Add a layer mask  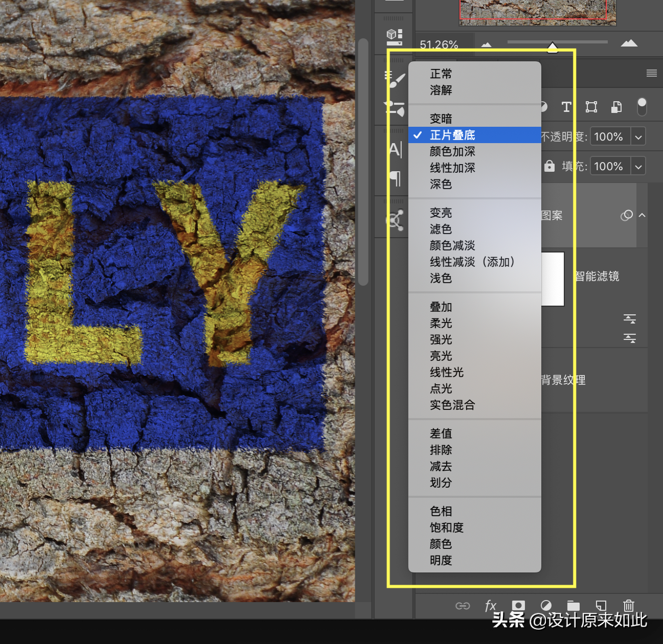coord(518,606)
